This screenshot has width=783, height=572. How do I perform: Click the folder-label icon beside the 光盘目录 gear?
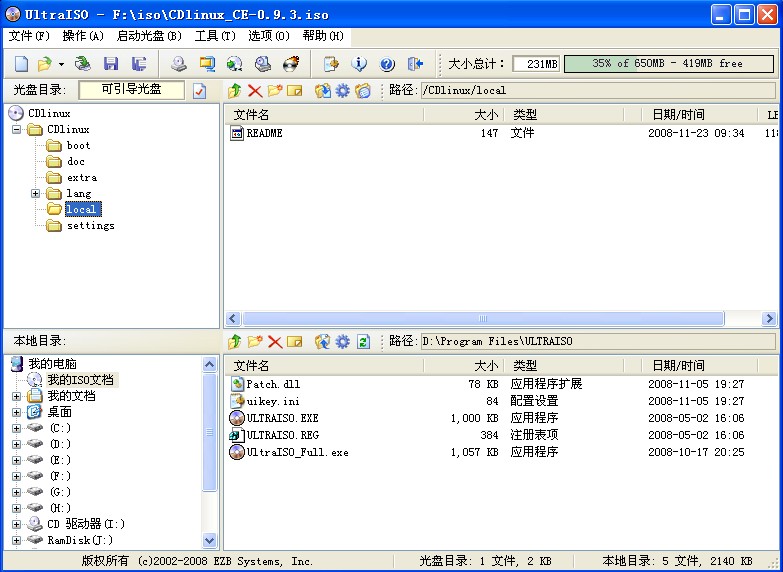[363, 91]
